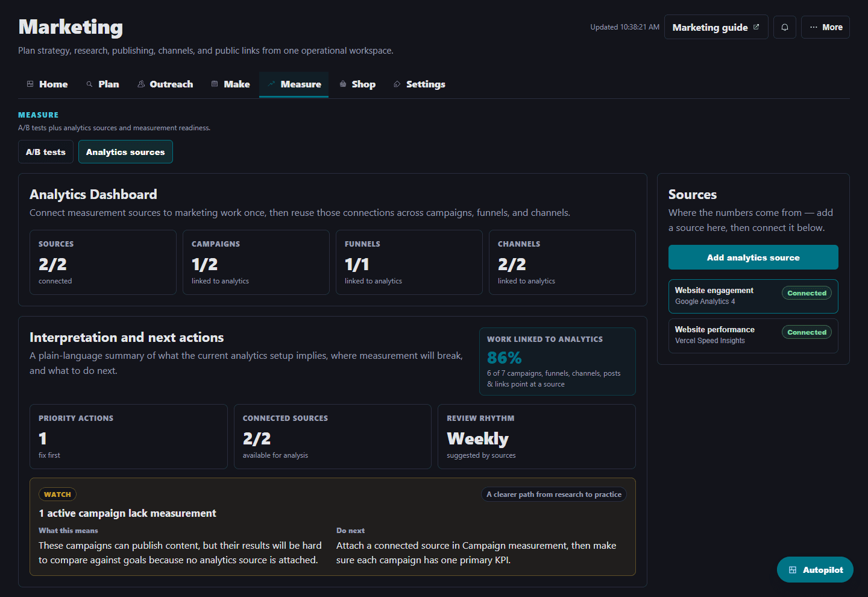Click the Autopilot grid icon
868x597 pixels.
(x=793, y=570)
